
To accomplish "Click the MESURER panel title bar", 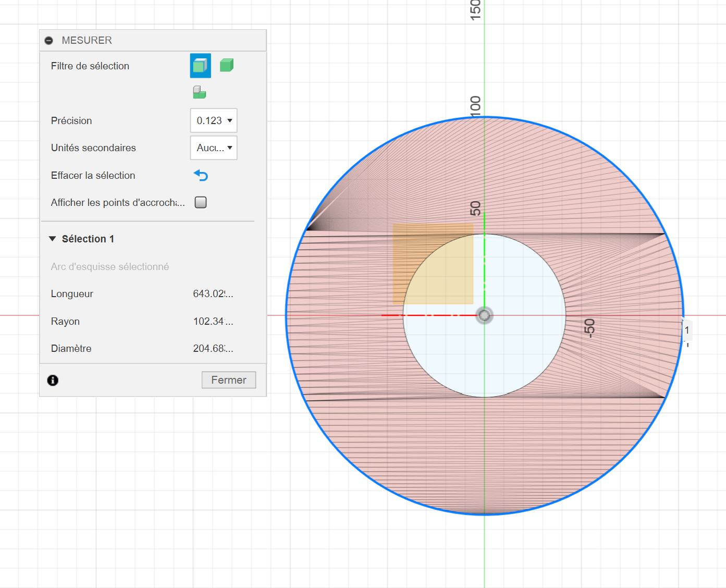I will [x=156, y=41].
